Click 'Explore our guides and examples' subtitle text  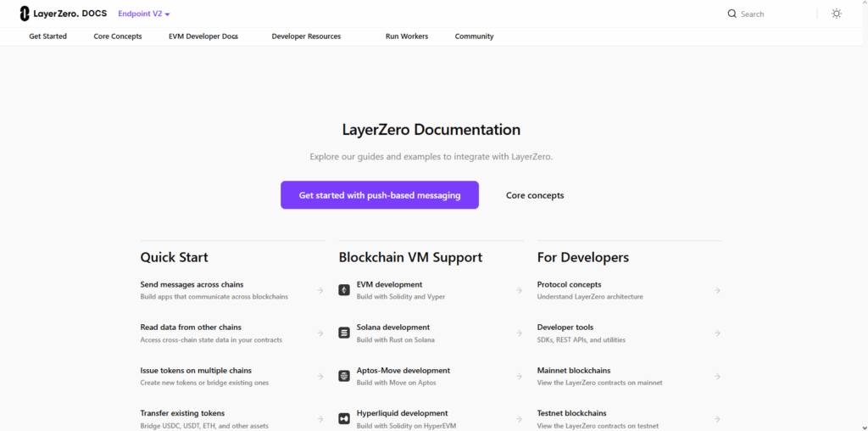tap(431, 157)
